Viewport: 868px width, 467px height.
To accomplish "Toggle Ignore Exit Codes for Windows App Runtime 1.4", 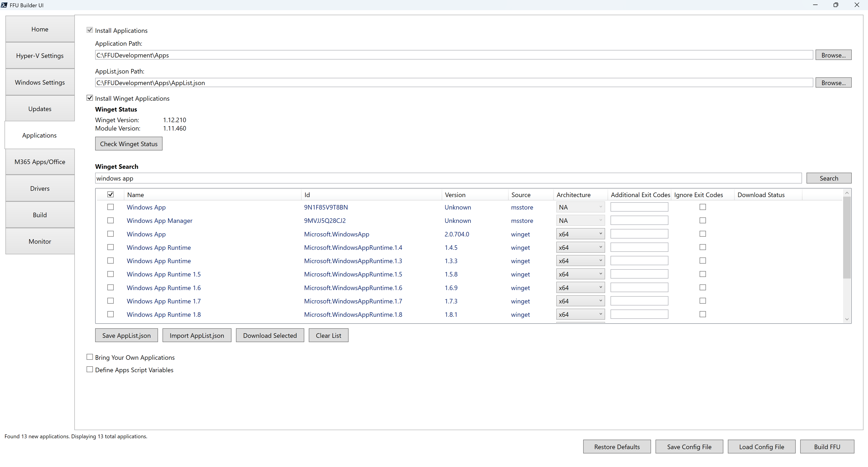I will pyautogui.click(x=703, y=247).
